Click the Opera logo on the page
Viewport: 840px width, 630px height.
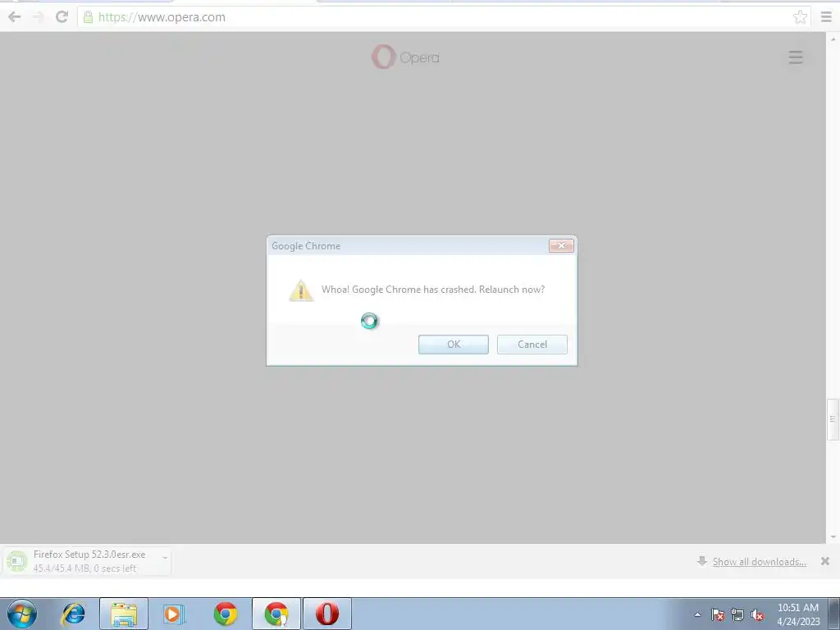[405, 57]
